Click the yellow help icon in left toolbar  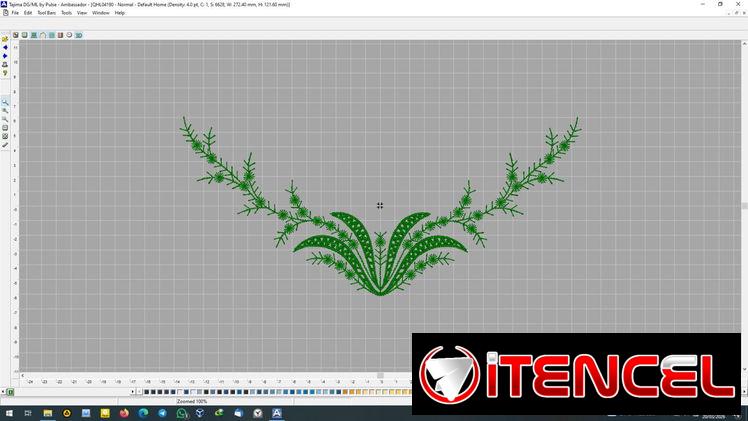pyautogui.click(x=5, y=73)
